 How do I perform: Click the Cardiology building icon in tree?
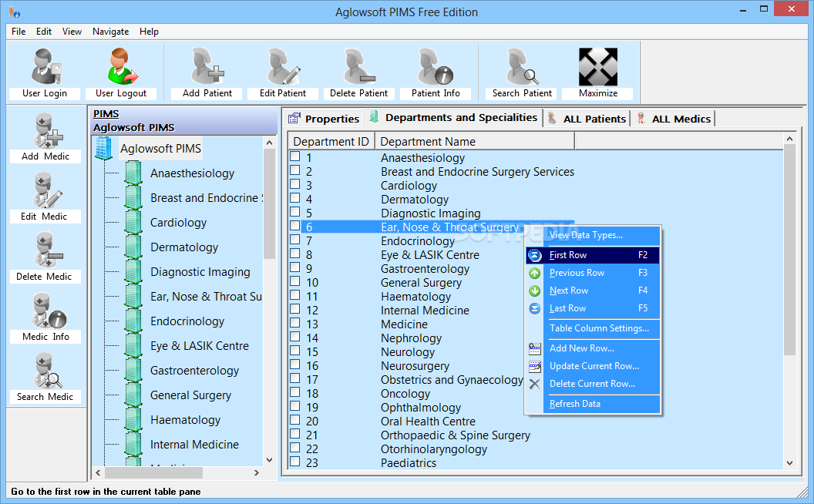pos(133,222)
